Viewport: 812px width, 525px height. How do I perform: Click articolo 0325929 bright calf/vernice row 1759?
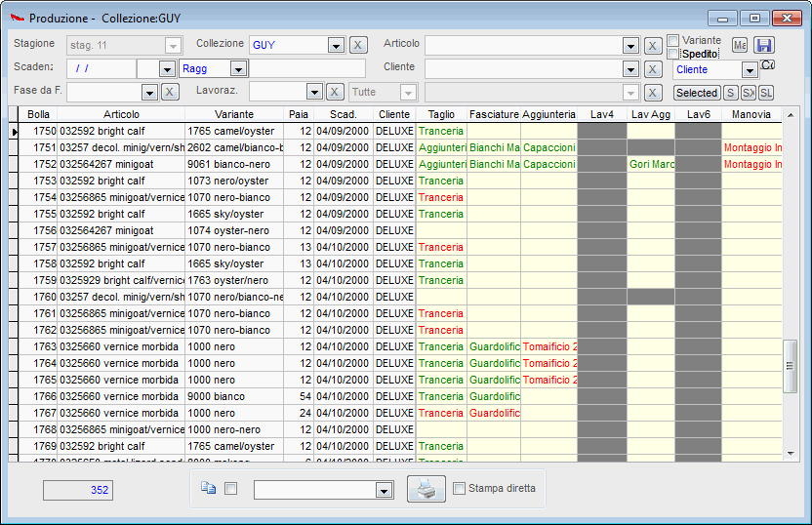122,280
